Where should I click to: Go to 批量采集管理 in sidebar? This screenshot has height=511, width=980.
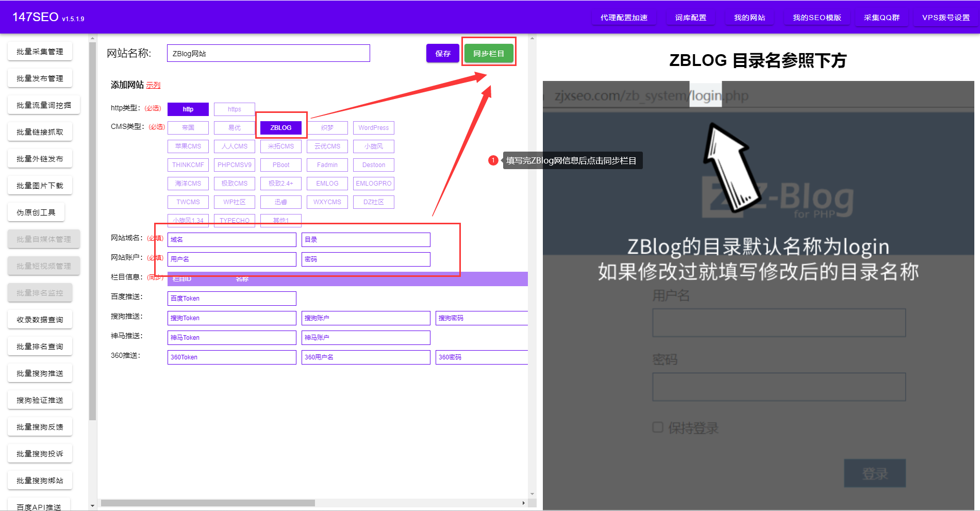[40, 52]
